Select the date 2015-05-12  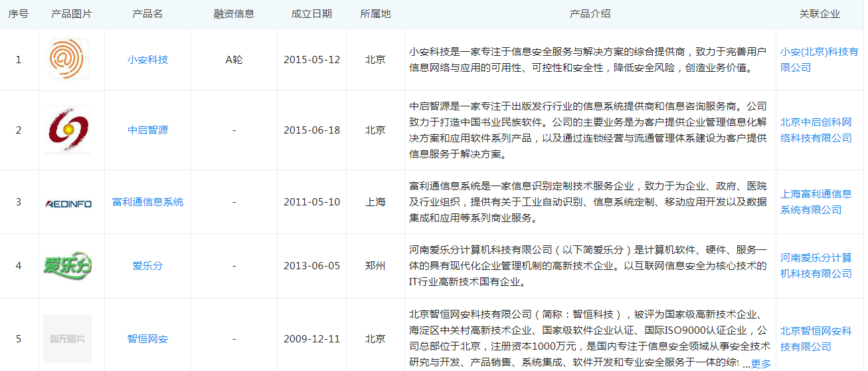pyautogui.click(x=311, y=59)
